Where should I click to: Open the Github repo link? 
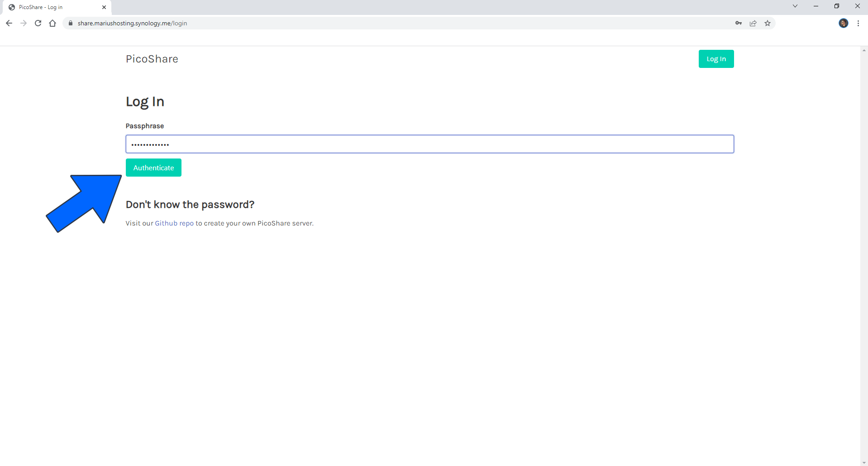[174, 223]
